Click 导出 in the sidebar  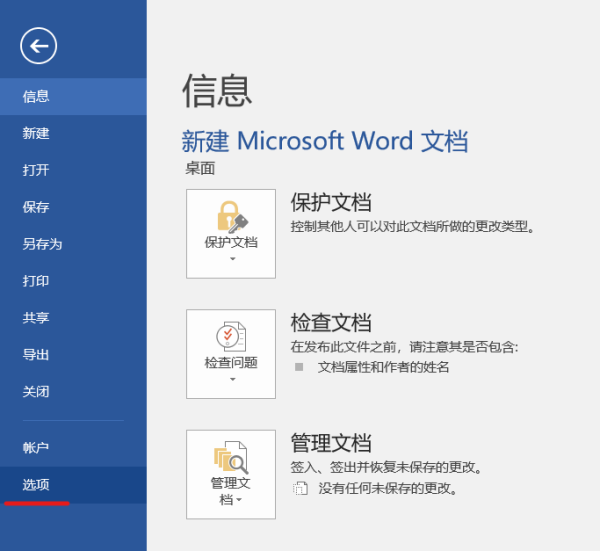point(37,355)
